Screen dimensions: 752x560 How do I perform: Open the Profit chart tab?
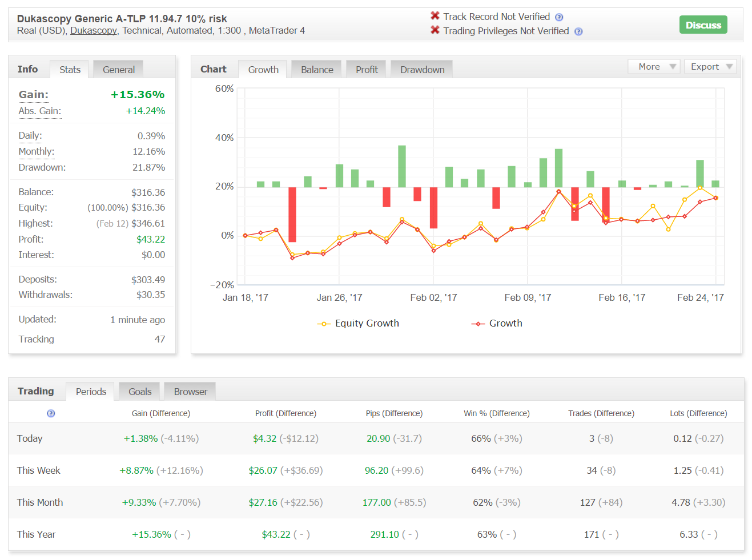(x=367, y=70)
